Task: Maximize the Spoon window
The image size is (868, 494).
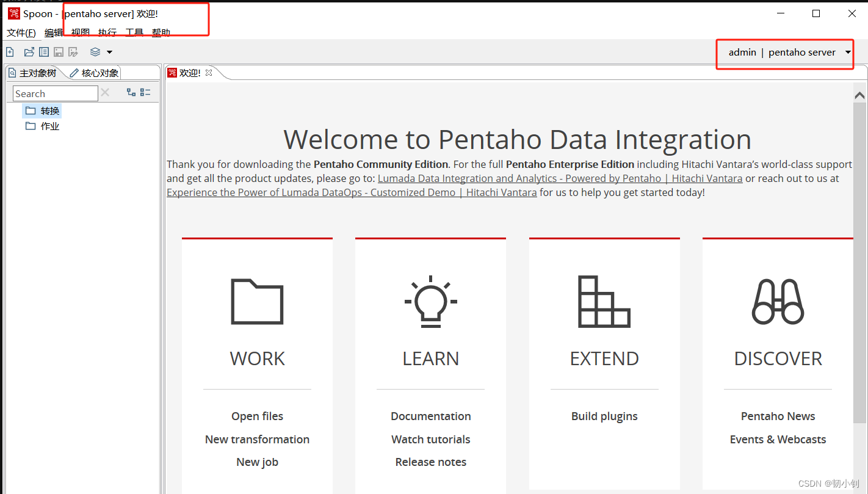Action: [816, 13]
